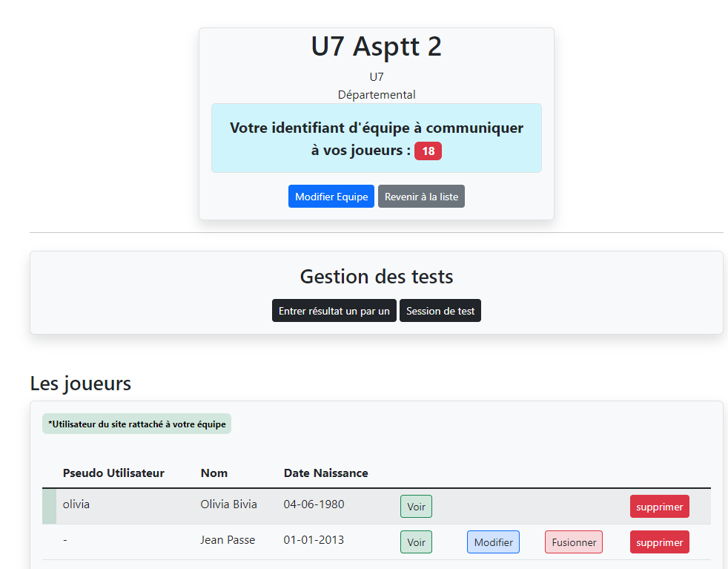Select the name Olivia Bivia in the table
The width and height of the screenshot is (728, 569).
[228, 504]
